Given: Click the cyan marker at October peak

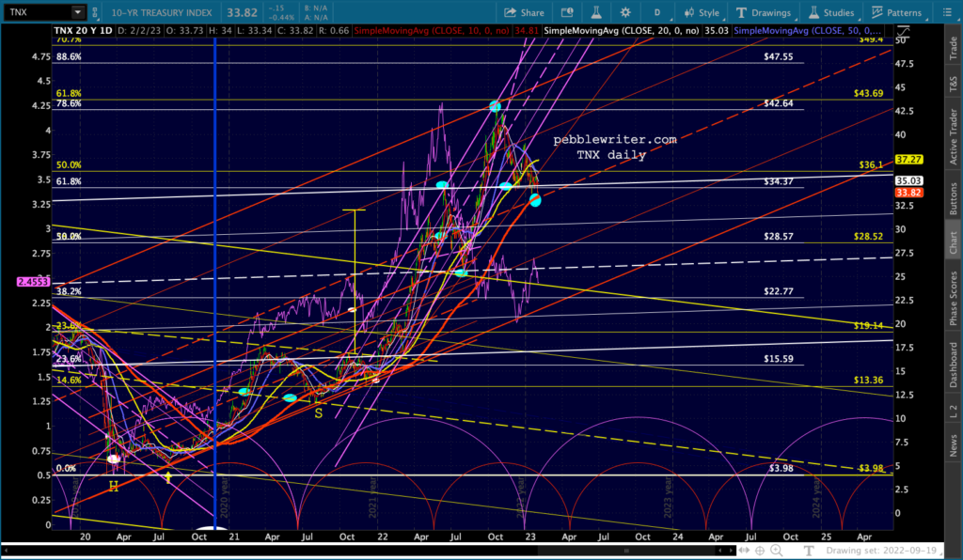Looking at the screenshot, I should click(x=495, y=106).
